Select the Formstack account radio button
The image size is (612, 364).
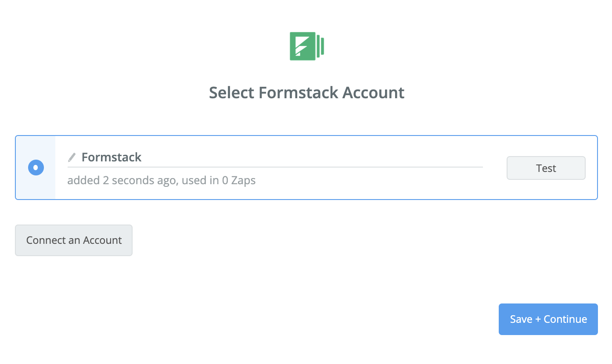36,168
